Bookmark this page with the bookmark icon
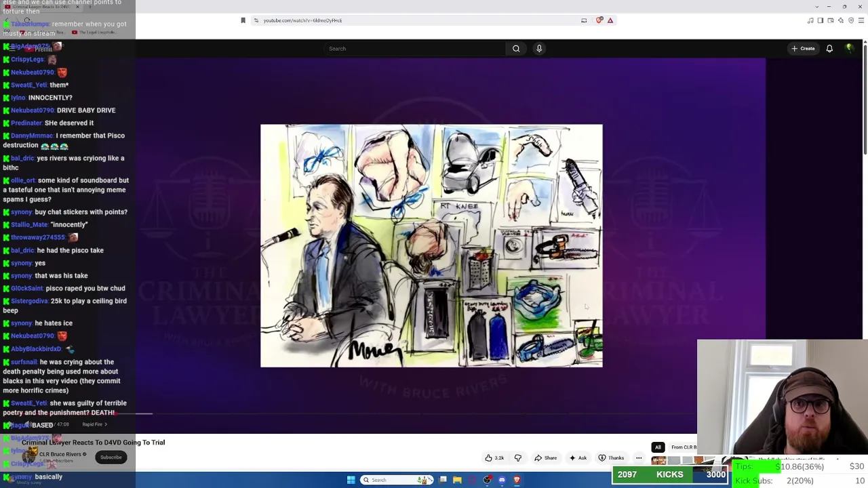Screen dimensions: 868x488 point(243,20)
